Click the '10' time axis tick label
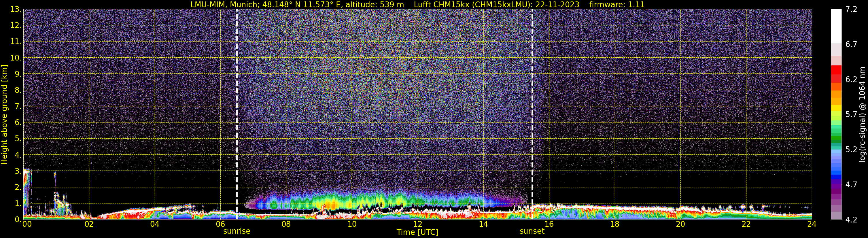Image resolution: width=868 pixels, height=238 pixels. click(x=352, y=224)
